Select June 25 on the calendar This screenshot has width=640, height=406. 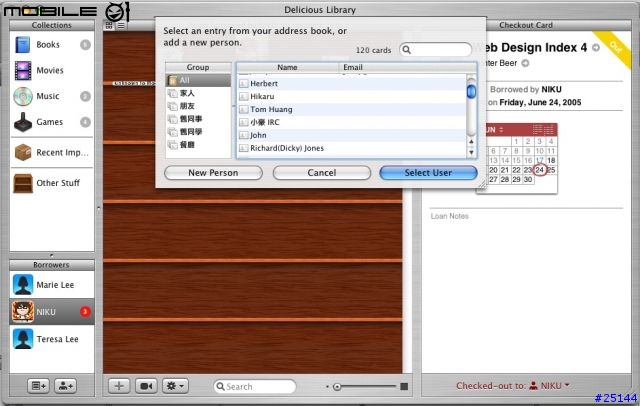click(x=551, y=170)
